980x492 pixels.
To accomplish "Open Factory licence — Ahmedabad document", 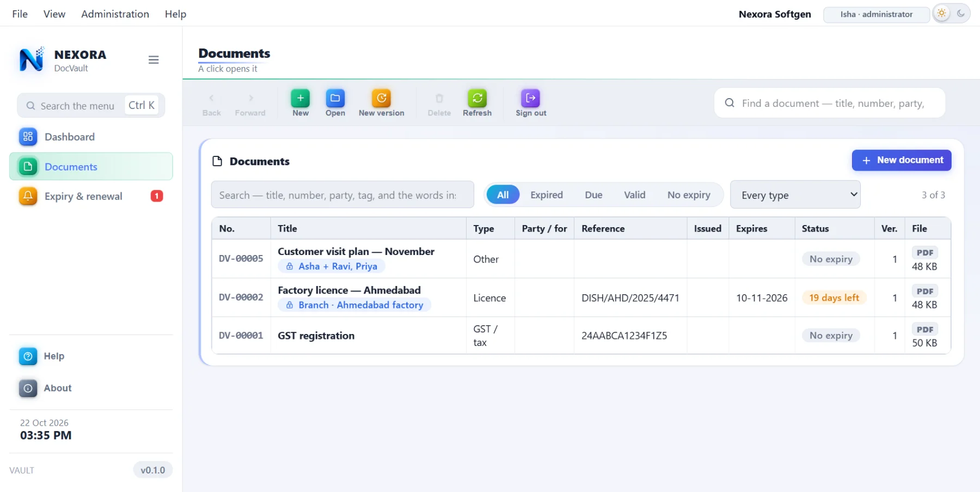I will coord(349,290).
